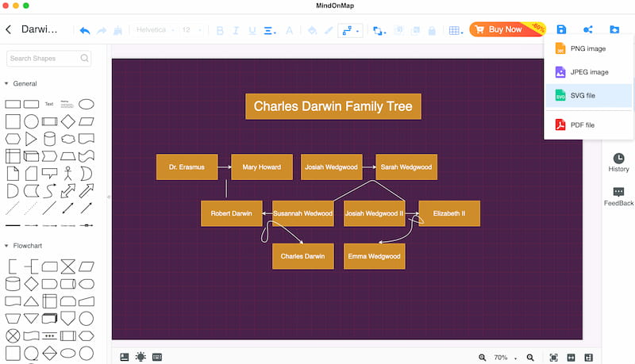Click the Undo arrow
Viewport: 635px width, 364px height.
85,30
